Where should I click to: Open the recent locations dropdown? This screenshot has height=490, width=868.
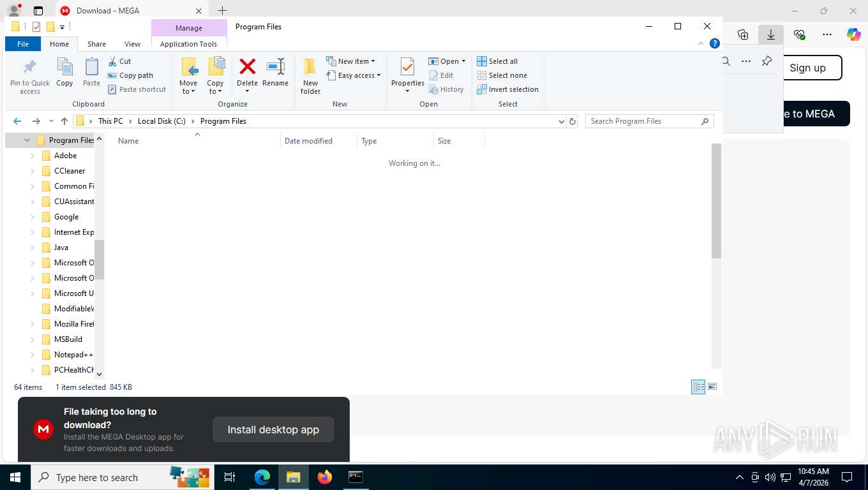click(x=51, y=121)
